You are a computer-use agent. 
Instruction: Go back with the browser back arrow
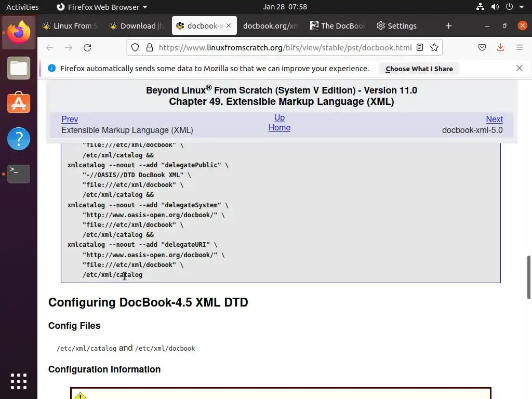(50, 47)
